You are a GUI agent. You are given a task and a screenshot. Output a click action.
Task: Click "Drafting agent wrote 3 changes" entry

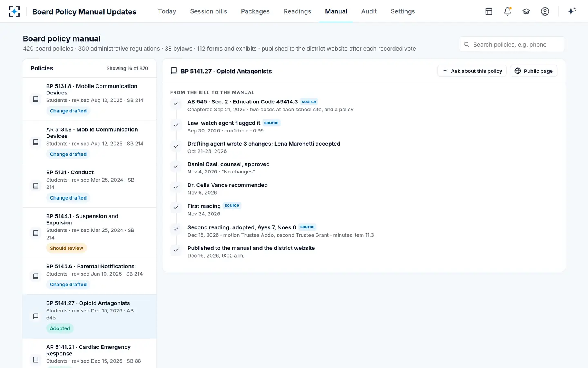(264, 144)
